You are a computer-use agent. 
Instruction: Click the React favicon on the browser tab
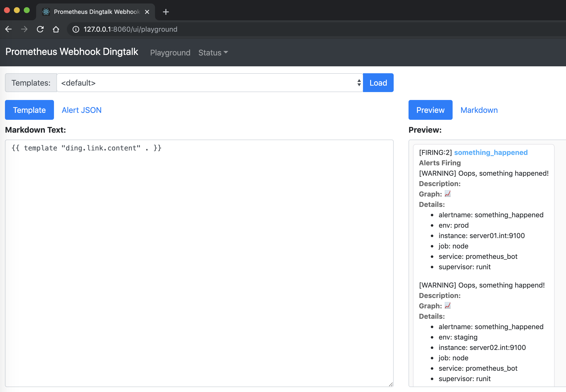[46, 12]
